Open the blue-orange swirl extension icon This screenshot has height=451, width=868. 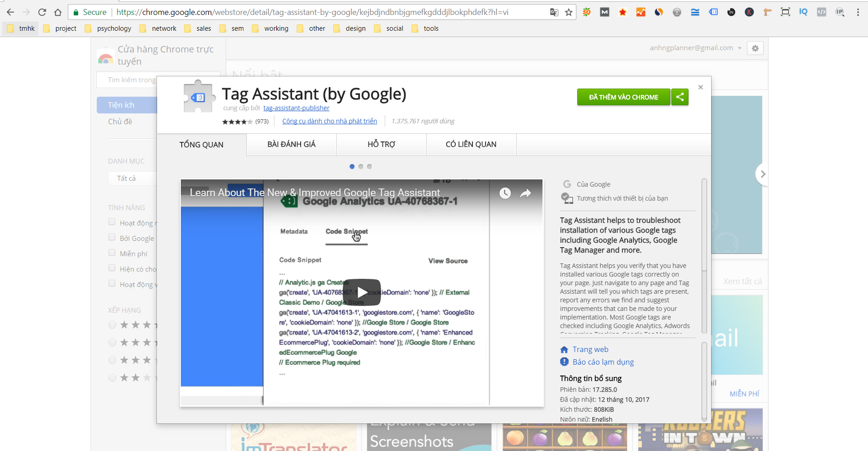[659, 12]
